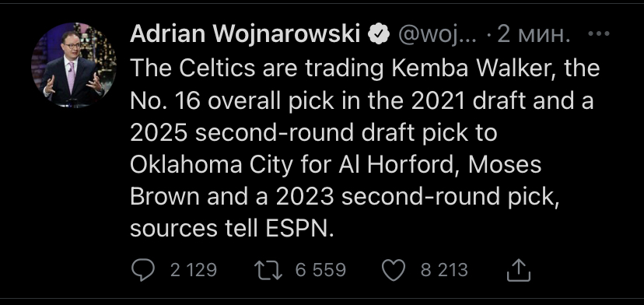Click the "sources tell ESPN." line
This screenshot has height=305, width=644.
coord(233,229)
